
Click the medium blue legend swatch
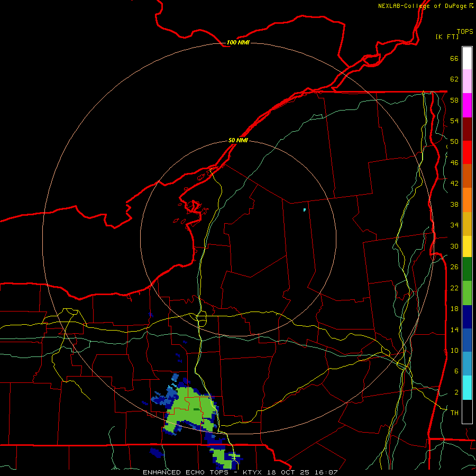467,340
